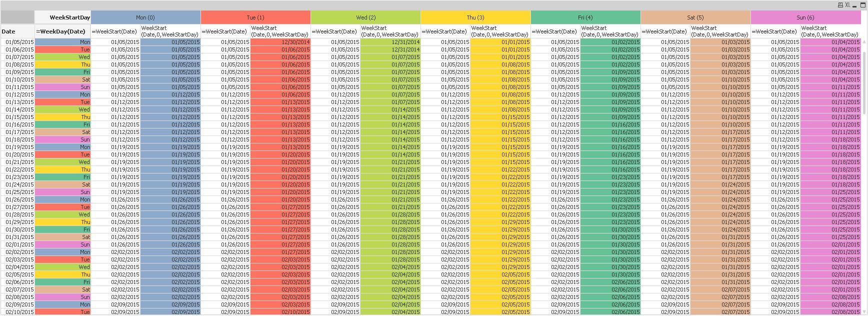
Task: Click the Thu (3) header cell
Action: (475, 17)
